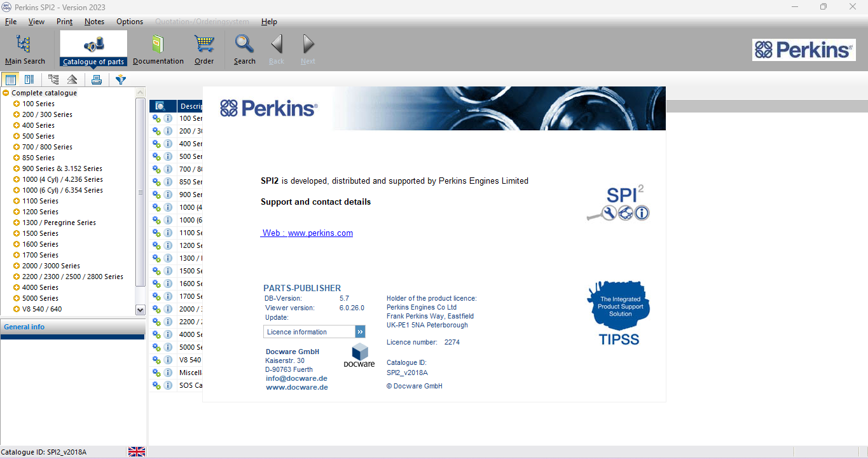This screenshot has width=868, height=459.
Task: Click the parts icon in the SOS Ca row
Action: tap(156, 385)
